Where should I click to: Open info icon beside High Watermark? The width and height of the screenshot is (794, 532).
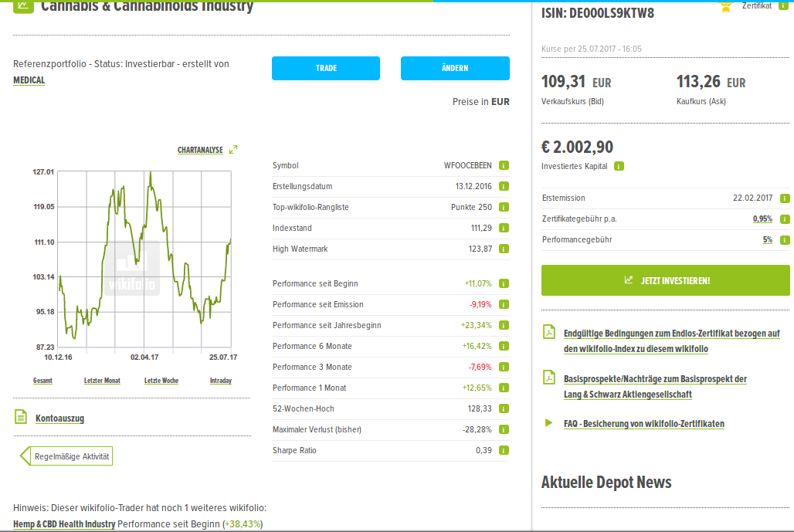504,249
